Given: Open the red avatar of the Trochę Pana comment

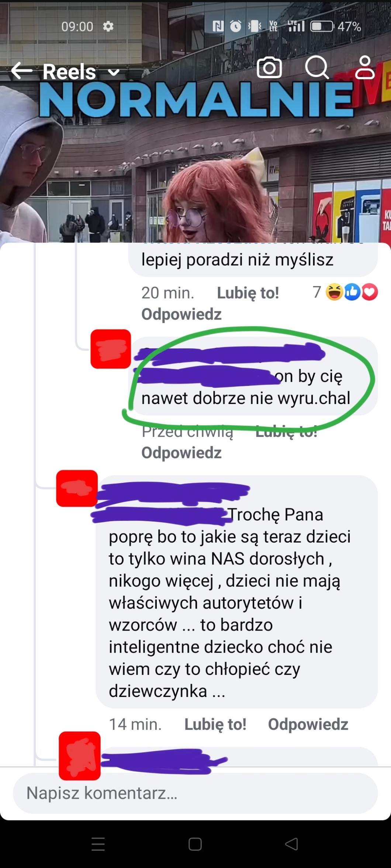Looking at the screenshot, I should (x=77, y=488).
